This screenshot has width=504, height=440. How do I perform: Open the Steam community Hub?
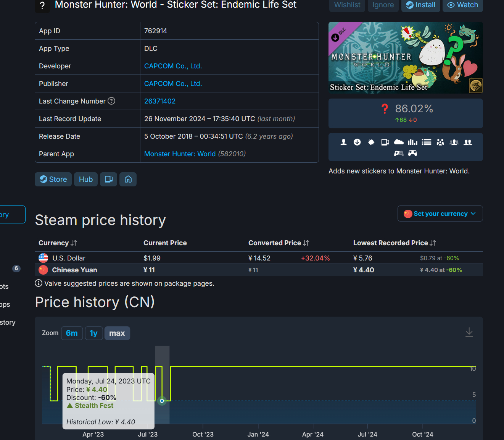[86, 180]
